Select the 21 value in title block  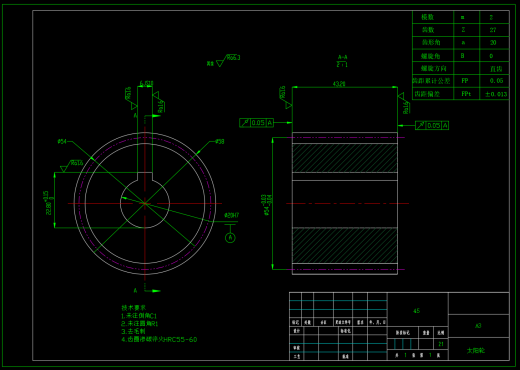tap(441, 344)
